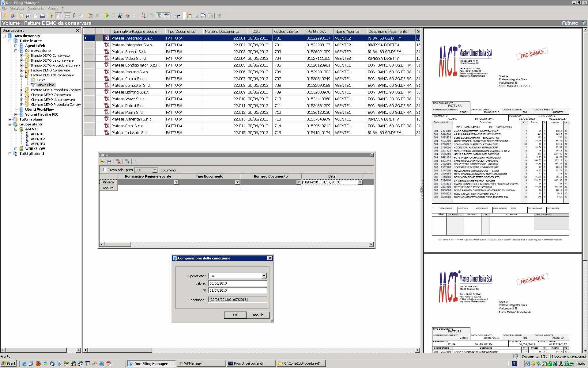Open the File menu

[x=4, y=9]
